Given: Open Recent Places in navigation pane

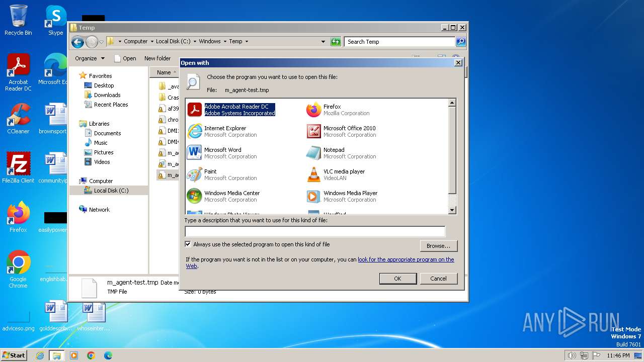Looking at the screenshot, I should (111, 105).
